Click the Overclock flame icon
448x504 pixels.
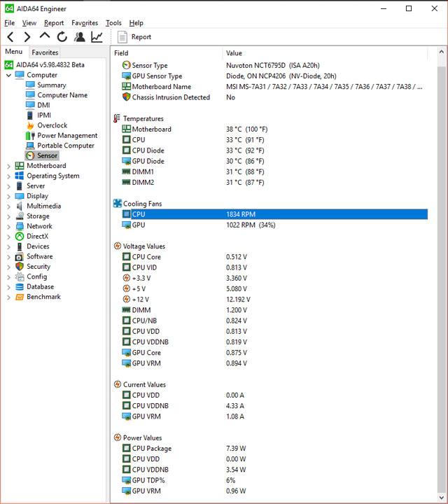click(30, 125)
